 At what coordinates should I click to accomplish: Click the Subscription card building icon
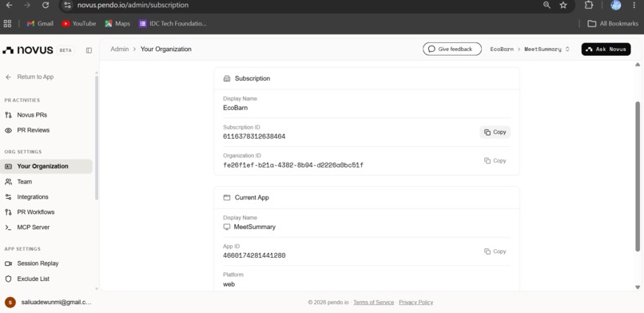tap(227, 78)
